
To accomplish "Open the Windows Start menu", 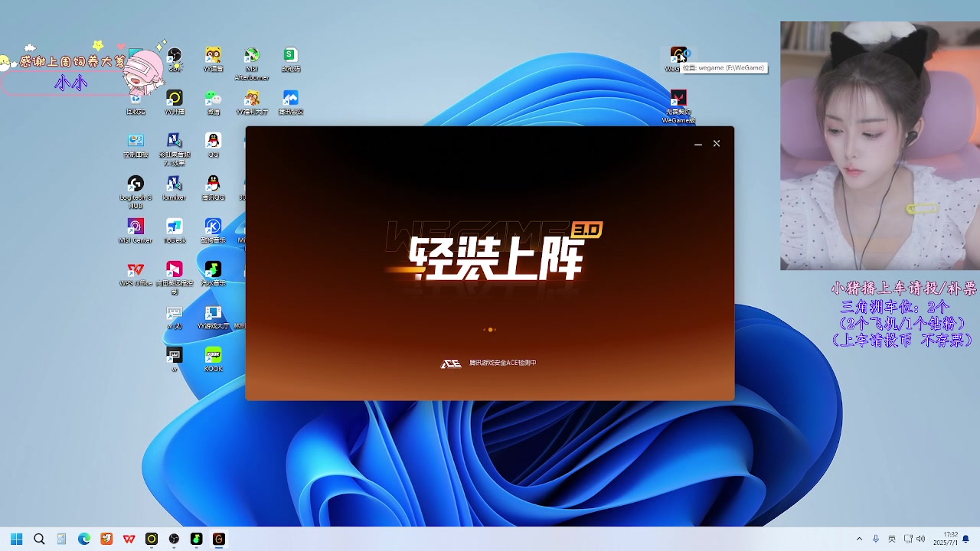I will click(16, 539).
